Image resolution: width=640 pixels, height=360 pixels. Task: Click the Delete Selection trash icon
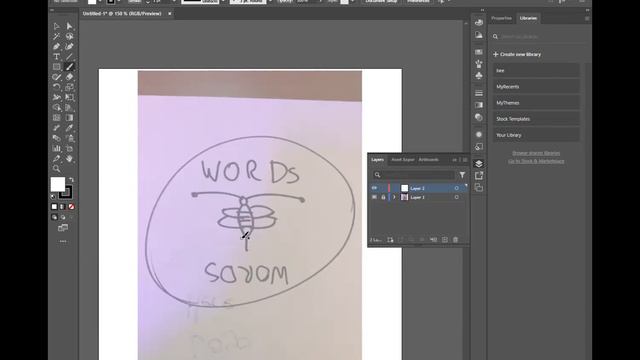[x=456, y=240]
